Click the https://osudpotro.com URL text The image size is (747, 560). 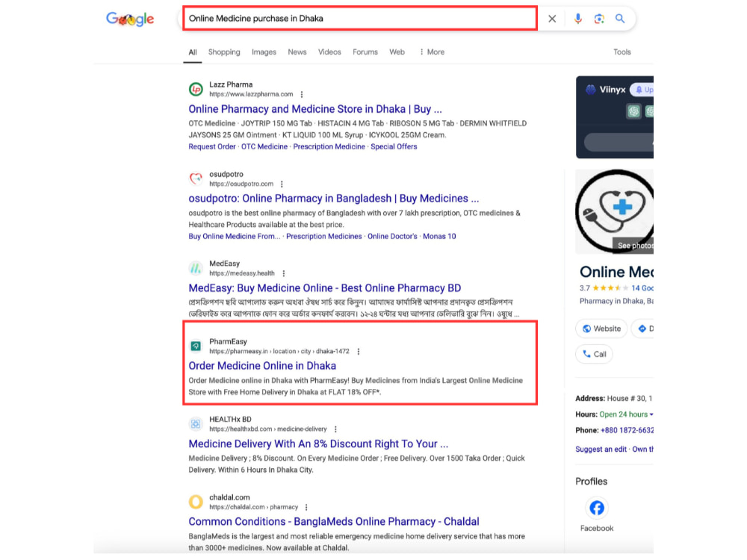(x=241, y=184)
